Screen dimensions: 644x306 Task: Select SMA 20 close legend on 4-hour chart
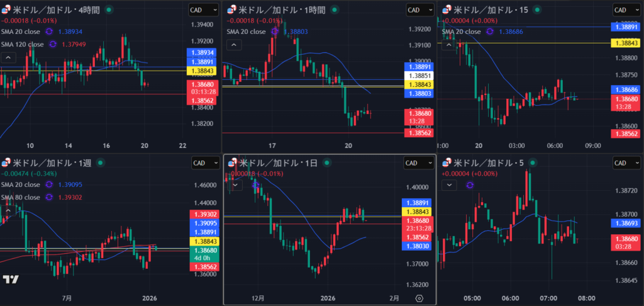(x=19, y=31)
